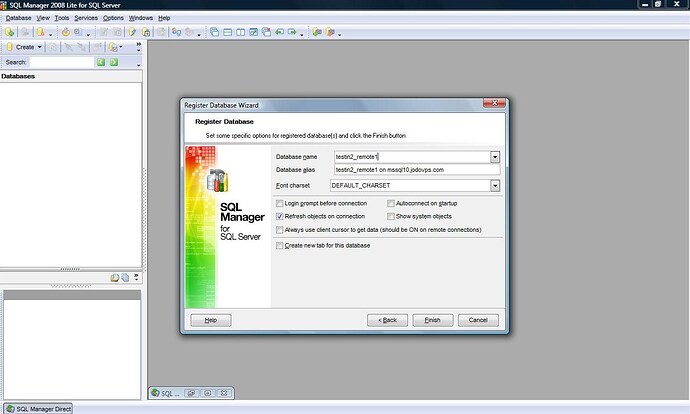Image resolution: width=690 pixels, height=414 pixels.
Task: Click the blue and orange linked objects icon
Action: click(x=176, y=32)
